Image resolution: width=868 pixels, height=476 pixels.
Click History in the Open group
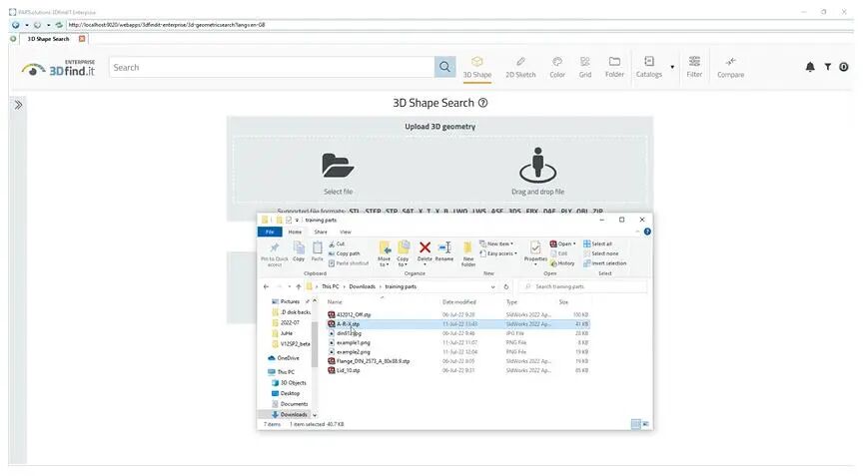tap(562, 263)
